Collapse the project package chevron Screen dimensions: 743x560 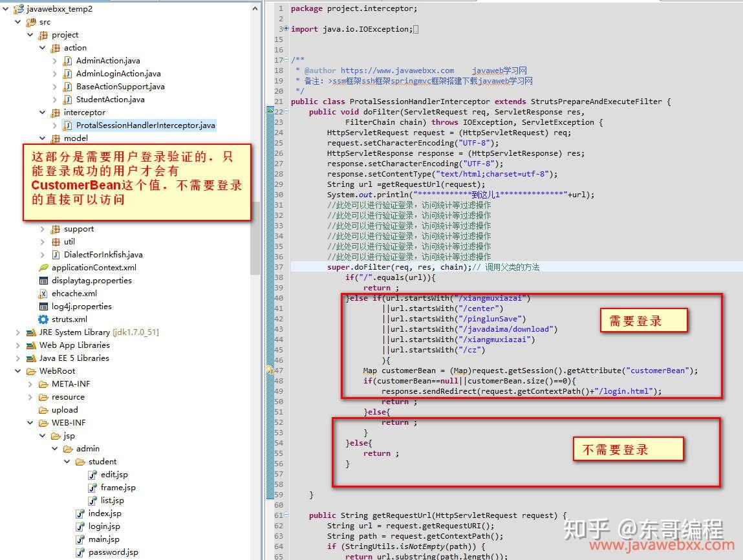click(30, 34)
